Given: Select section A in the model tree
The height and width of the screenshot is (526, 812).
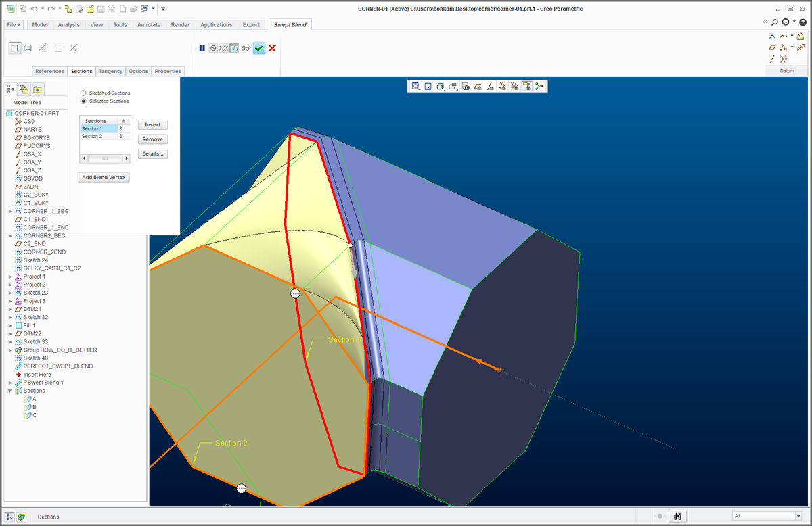Looking at the screenshot, I should click(30, 399).
